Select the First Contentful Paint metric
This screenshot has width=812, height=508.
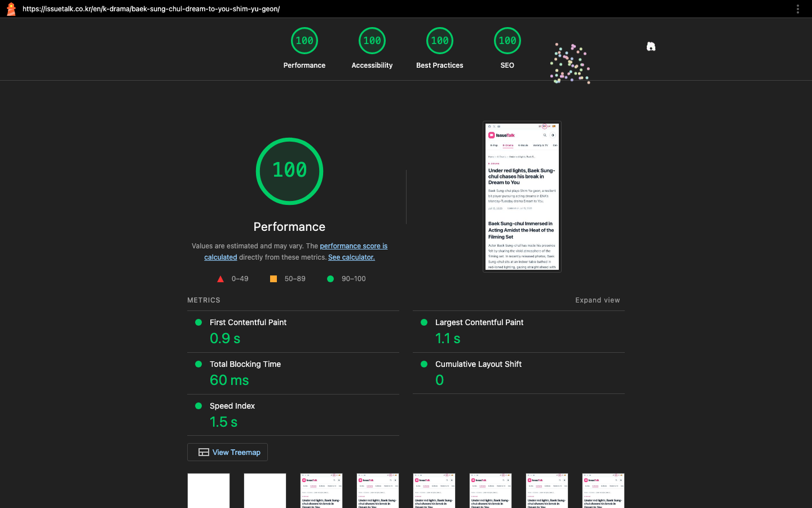(293, 331)
